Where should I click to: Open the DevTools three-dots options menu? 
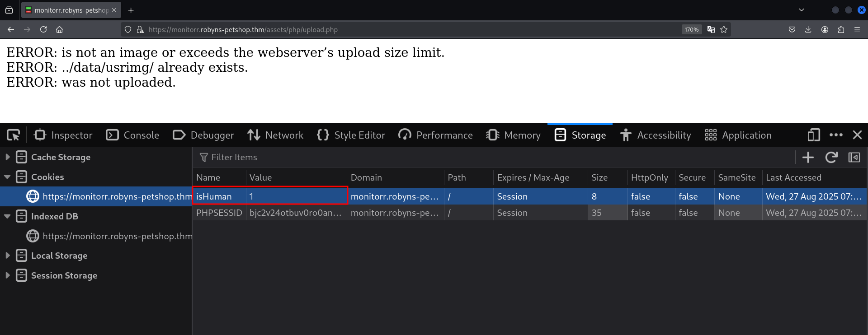pyautogui.click(x=836, y=135)
